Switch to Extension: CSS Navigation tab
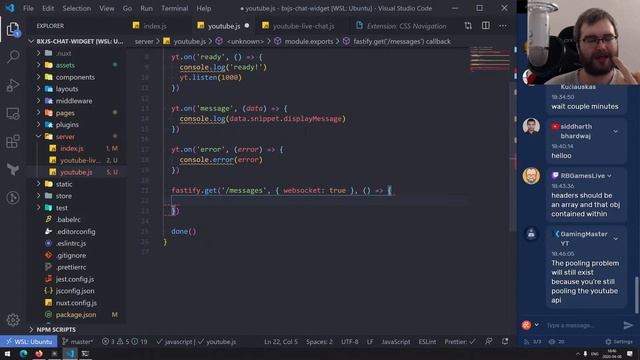Screen dimensions: 640x360 [406, 26]
